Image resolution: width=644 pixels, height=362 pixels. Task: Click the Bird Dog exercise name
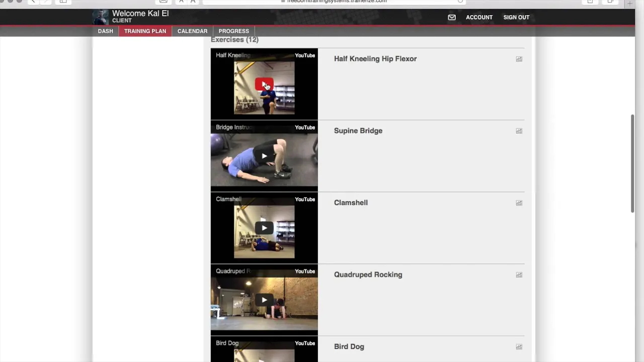coord(349,346)
